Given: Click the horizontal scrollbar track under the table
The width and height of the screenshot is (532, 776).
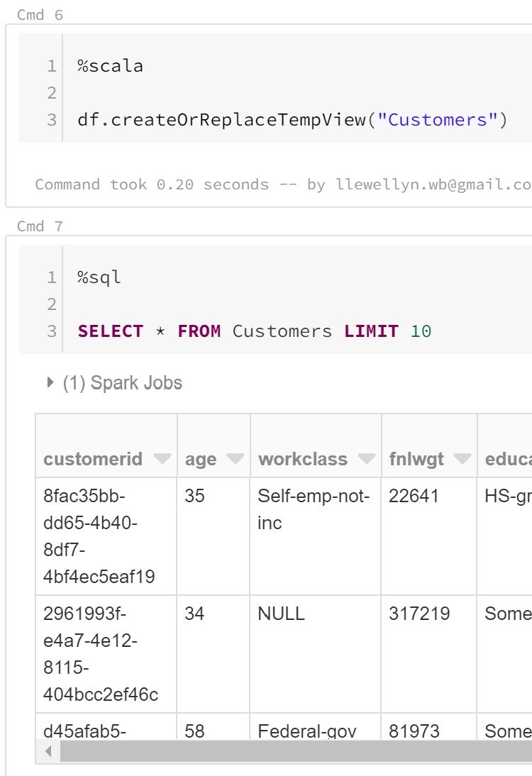Looking at the screenshot, I should tap(284, 751).
